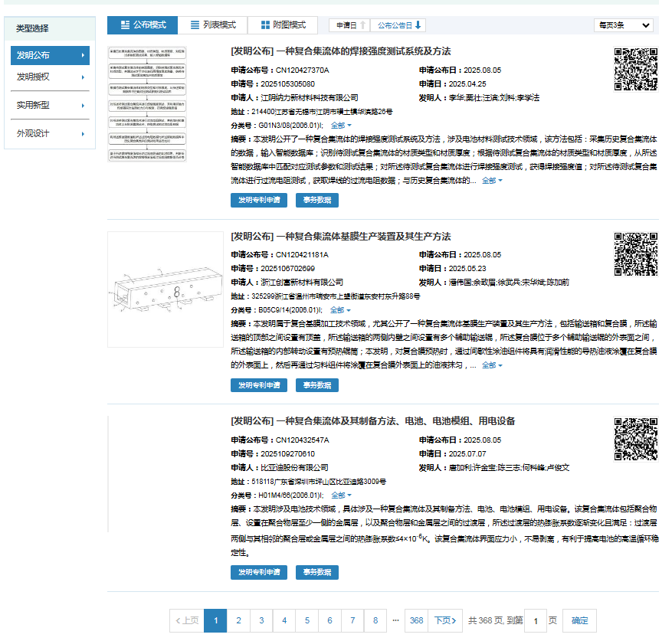Switch to 附图模式 view
The image size is (672, 641).
coord(283,25)
